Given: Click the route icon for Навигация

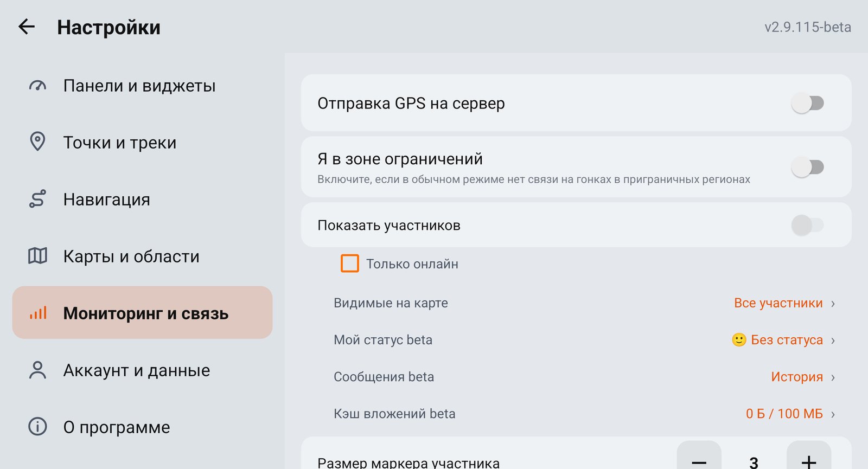Looking at the screenshot, I should point(37,199).
